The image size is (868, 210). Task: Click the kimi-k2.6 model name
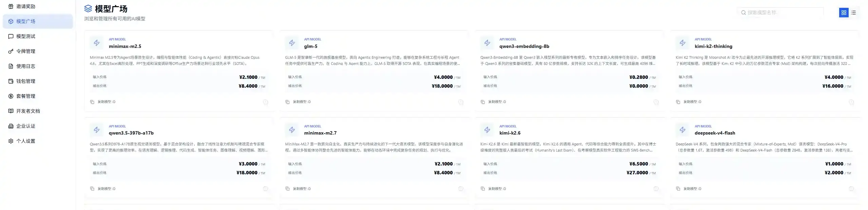tap(510, 133)
